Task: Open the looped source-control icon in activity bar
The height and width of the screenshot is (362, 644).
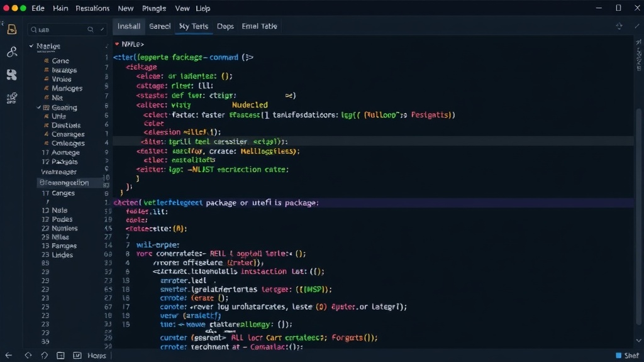Action: click(12, 52)
